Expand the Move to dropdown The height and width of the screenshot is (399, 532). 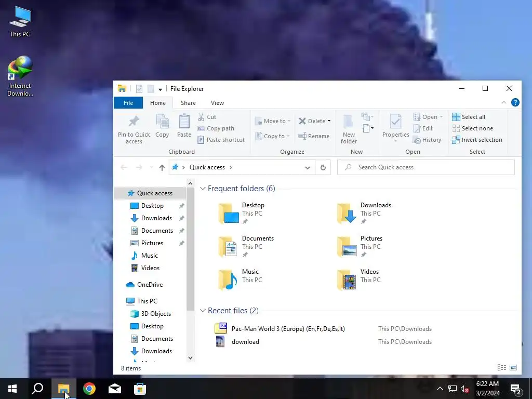coord(289,121)
